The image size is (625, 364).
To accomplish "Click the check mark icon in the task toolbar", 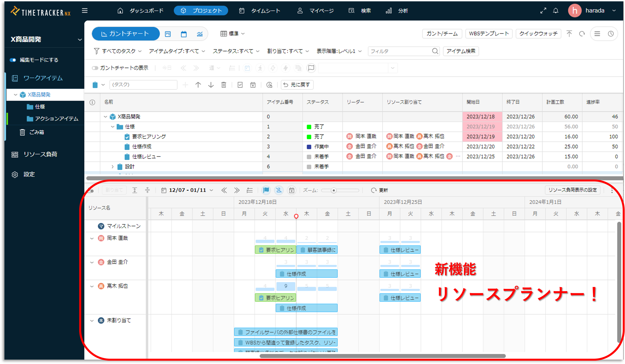I will coord(240,85).
